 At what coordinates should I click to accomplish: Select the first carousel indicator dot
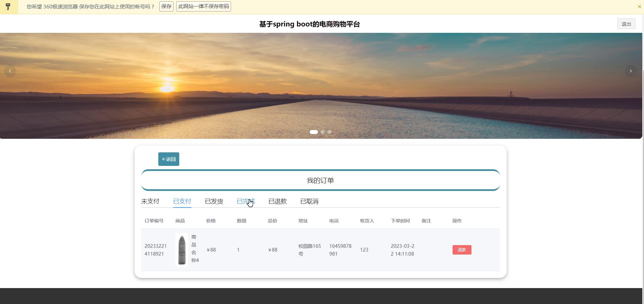tap(314, 132)
